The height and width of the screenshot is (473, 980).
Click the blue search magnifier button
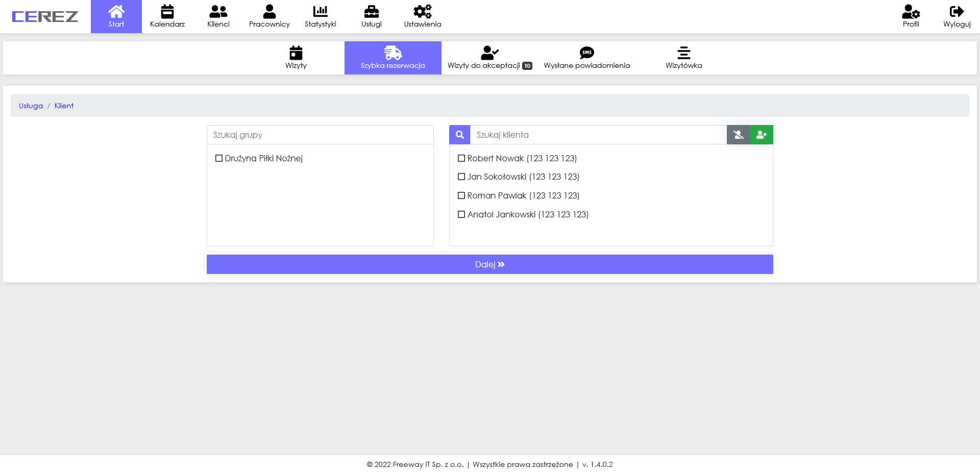pyautogui.click(x=460, y=135)
